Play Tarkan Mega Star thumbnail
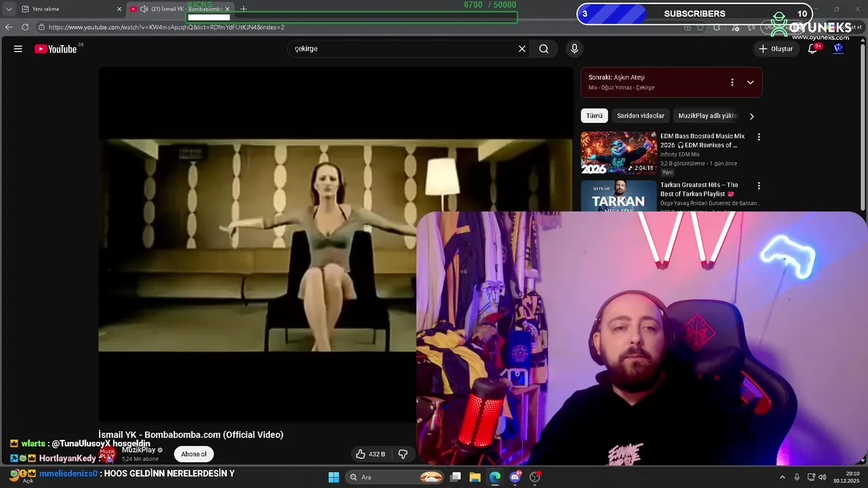The image size is (868, 488). [618, 196]
